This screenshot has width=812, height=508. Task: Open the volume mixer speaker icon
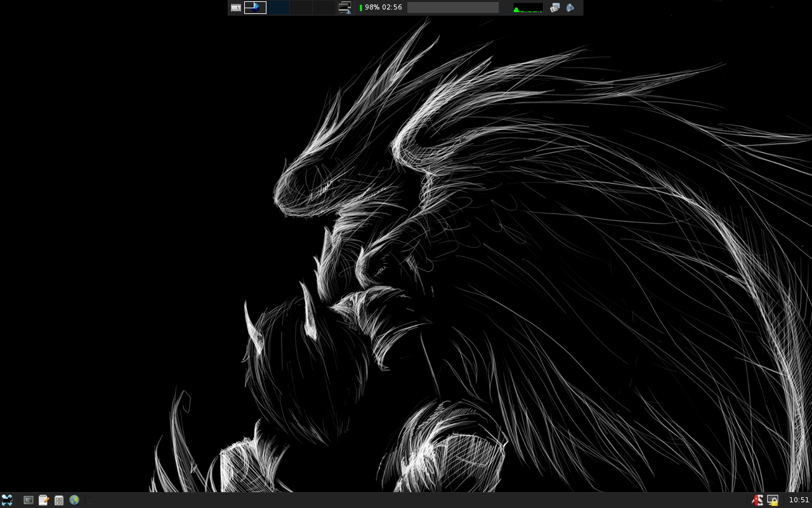pyautogui.click(x=570, y=8)
